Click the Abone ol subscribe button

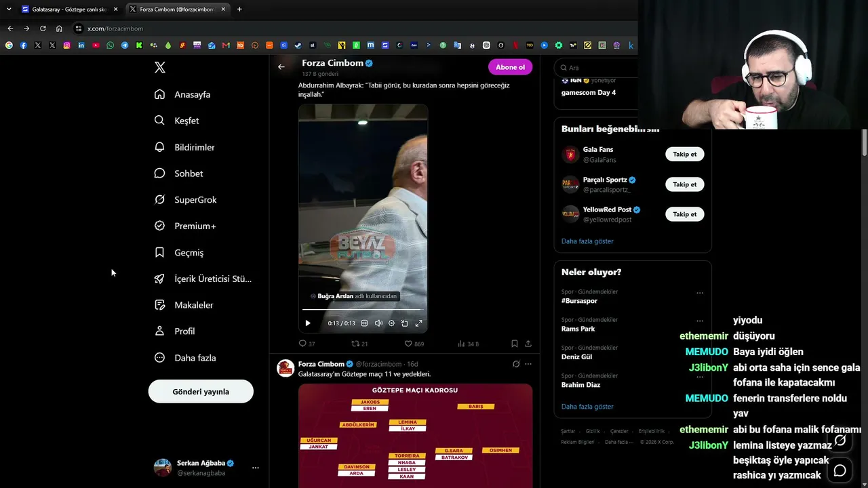510,67
